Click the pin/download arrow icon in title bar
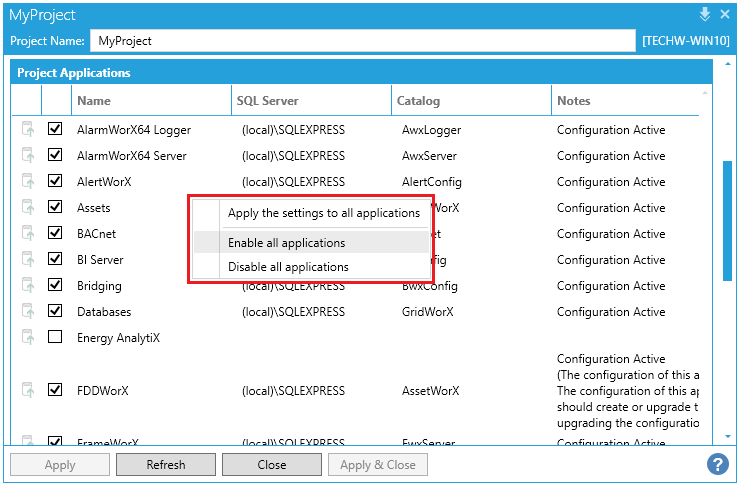Viewport: 740px width, 487px height. [704, 14]
